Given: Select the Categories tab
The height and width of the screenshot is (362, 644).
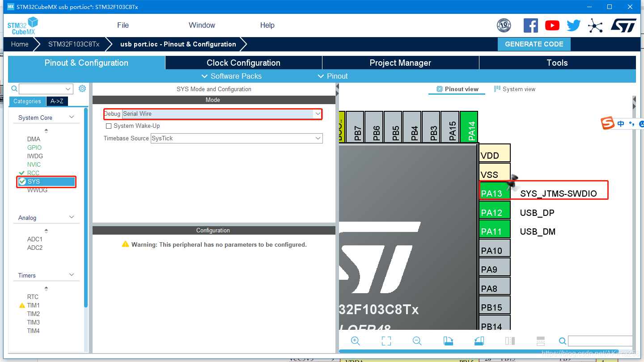Looking at the screenshot, I should coord(27,101).
